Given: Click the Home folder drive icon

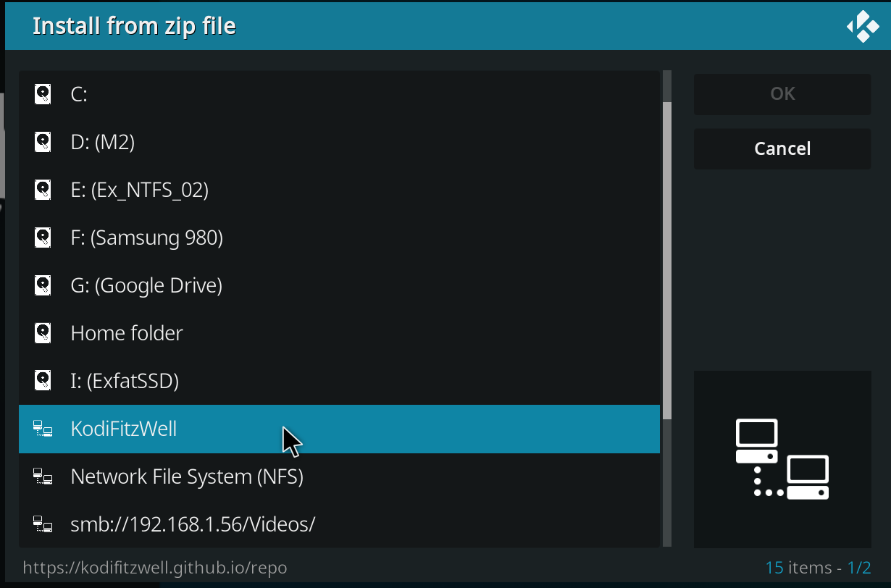Looking at the screenshot, I should 43,333.
